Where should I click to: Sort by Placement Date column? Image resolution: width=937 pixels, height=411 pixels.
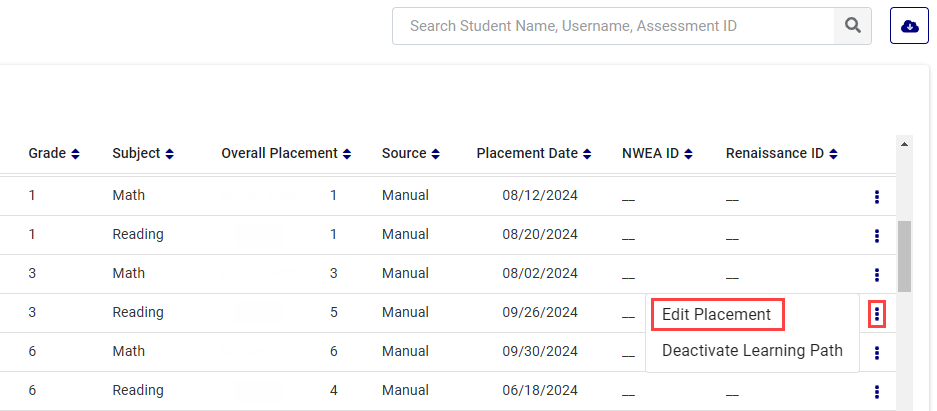click(x=534, y=154)
